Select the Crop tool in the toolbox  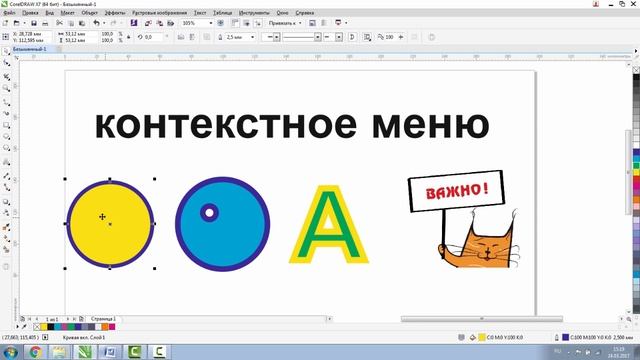click(6, 77)
